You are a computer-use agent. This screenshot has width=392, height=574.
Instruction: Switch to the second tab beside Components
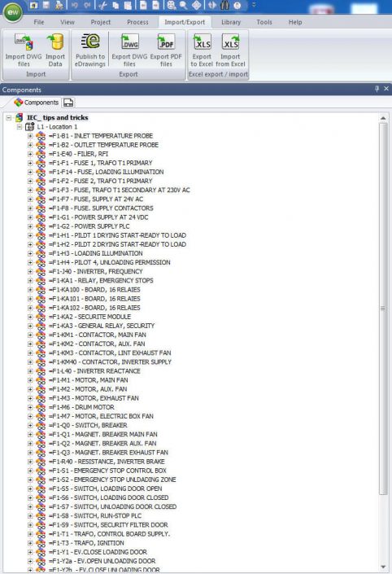(68, 103)
